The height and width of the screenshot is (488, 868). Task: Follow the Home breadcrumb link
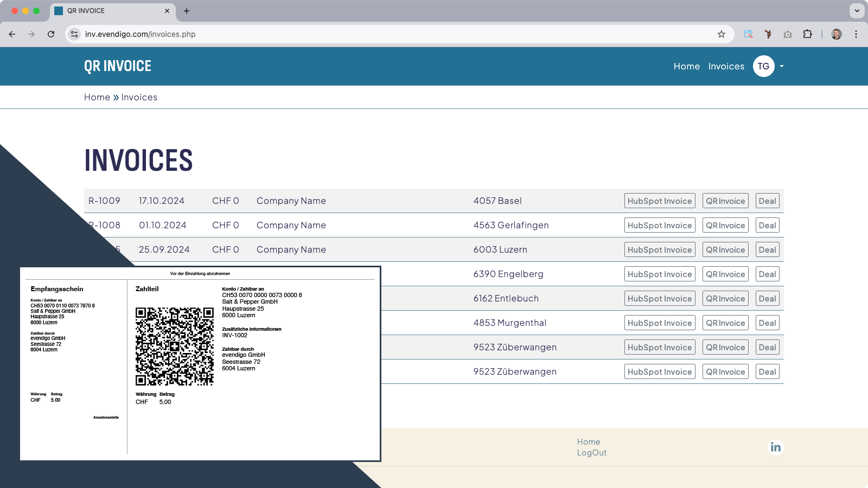coord(97,97)
